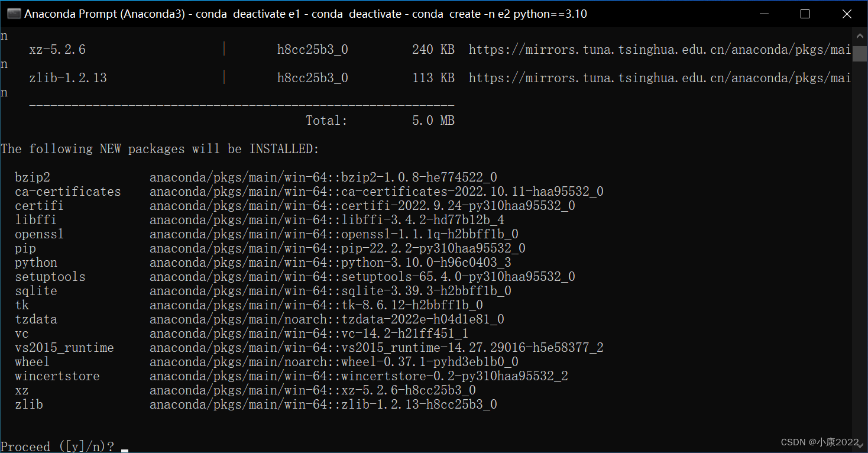Click the wincertstore package name

point(57,376)
